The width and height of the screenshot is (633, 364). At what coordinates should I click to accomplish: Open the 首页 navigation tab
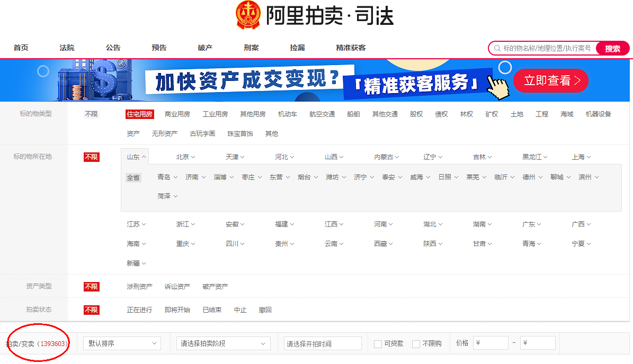[21, 48]
